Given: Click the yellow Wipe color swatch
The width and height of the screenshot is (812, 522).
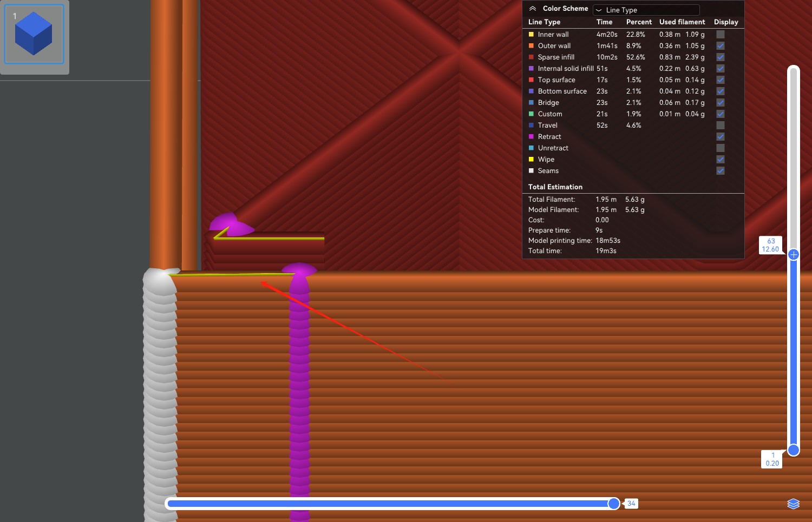Looking at the screenshot, I should [531, 160].
